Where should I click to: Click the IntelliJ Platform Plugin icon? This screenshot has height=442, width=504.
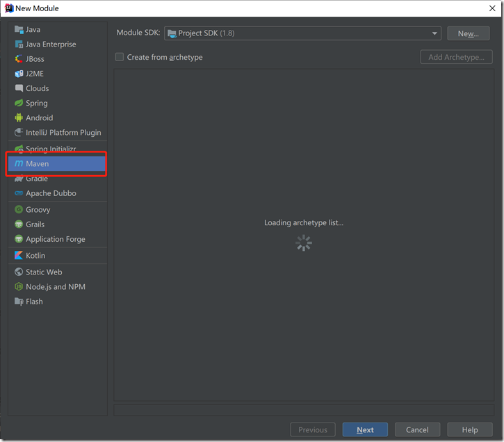click(x=19, y=132)
